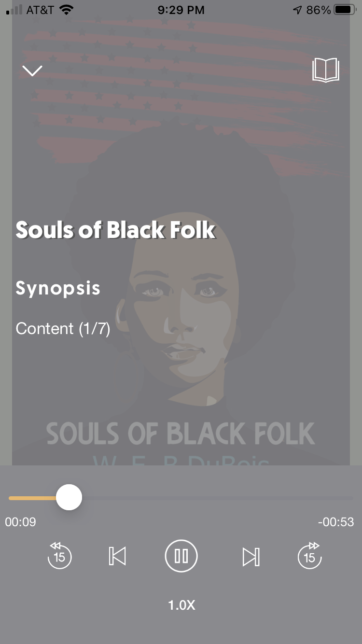362x644 pixels.
Task: Click the 00:09 elapsed time label
Action: [20, 522]
